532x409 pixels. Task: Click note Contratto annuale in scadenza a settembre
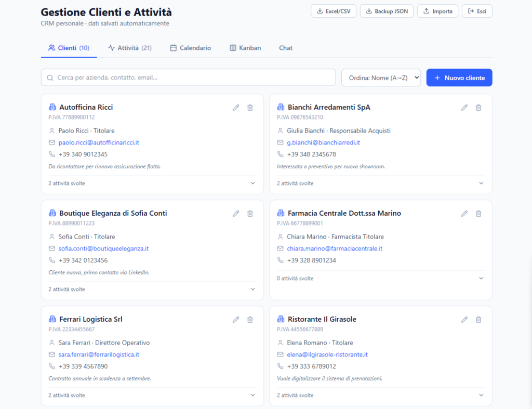pyautogui.click(x=100, y=378)
